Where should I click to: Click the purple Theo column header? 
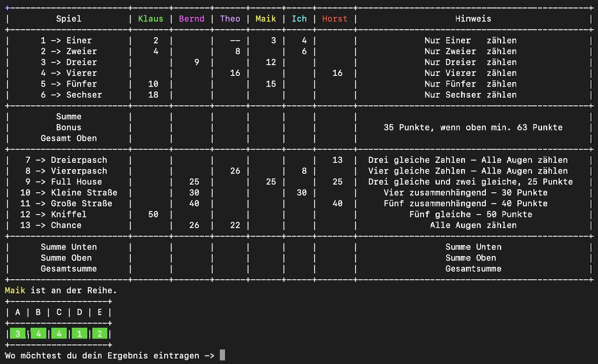[230, 19]
